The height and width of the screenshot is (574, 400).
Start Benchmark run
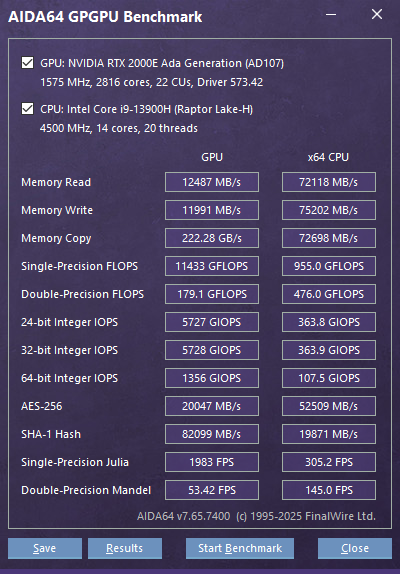pyautogui.click(x=240, y=548)
